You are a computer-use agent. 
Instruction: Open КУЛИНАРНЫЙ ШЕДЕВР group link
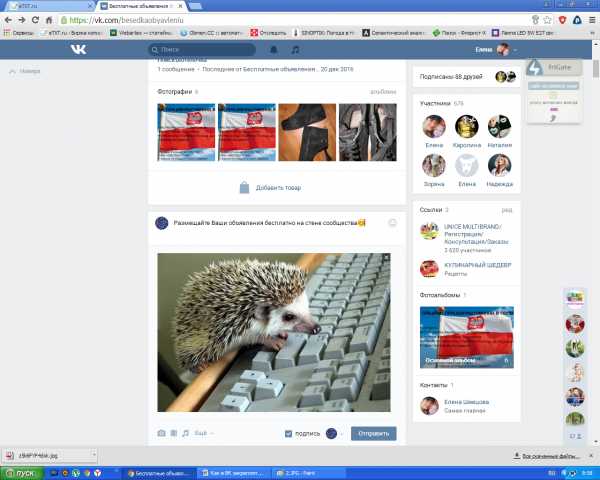(478, 265)
